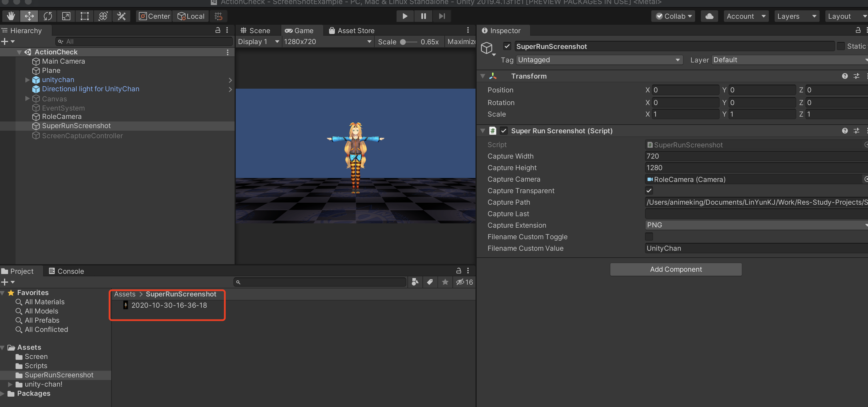868x407 pixels.
Task: Open the Collab menu button
Action: (673, 16)
